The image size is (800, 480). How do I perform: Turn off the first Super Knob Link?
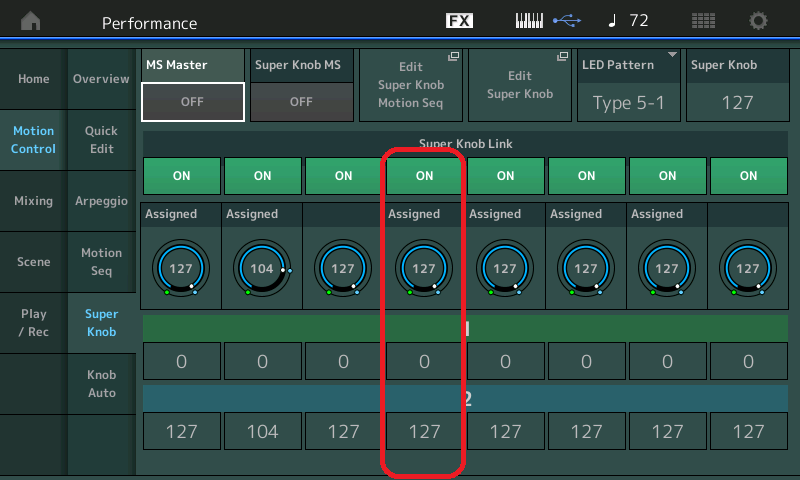click(x=181, y=175)
